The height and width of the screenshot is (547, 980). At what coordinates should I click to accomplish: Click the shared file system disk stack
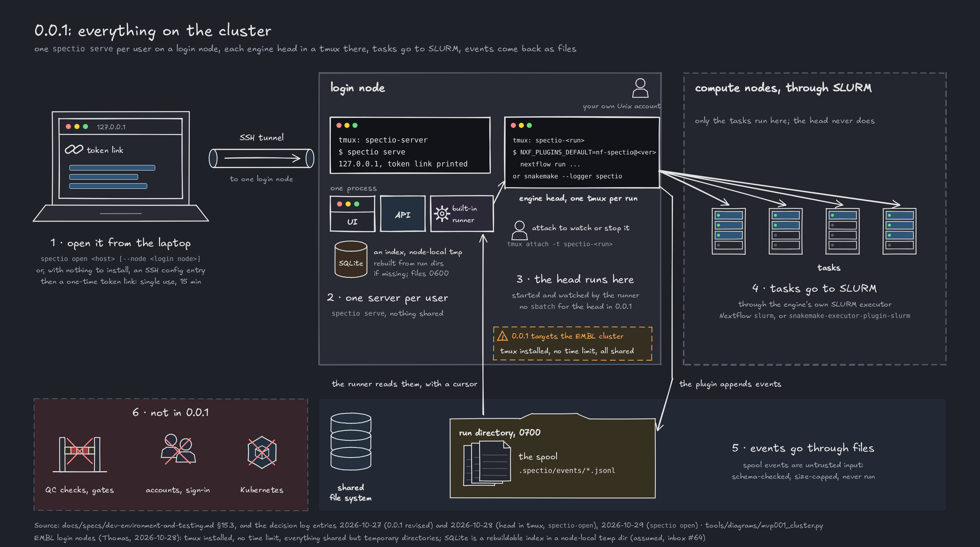click(351, 442)
